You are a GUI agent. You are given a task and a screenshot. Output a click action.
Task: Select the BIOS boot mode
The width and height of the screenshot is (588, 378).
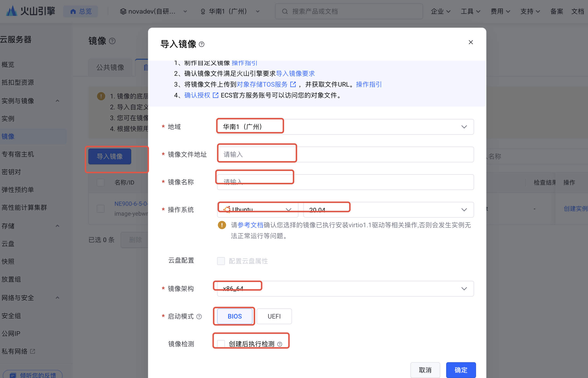pos(235,316)
